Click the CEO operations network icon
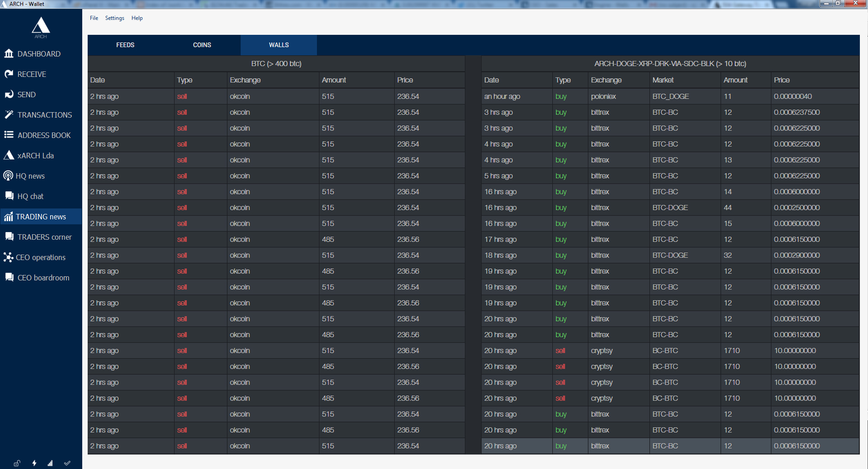The width and height of the screenshot is (868, 469). [x=8, y=257]
